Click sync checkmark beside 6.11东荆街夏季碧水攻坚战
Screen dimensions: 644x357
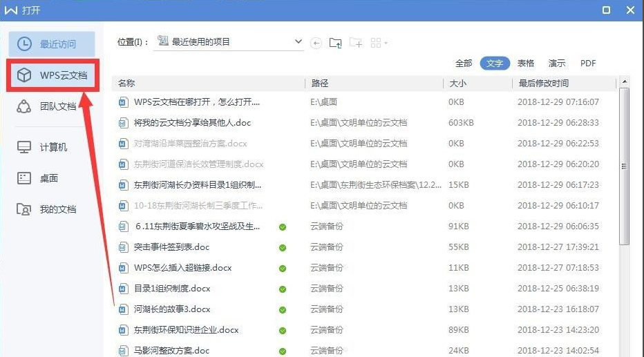283,227
